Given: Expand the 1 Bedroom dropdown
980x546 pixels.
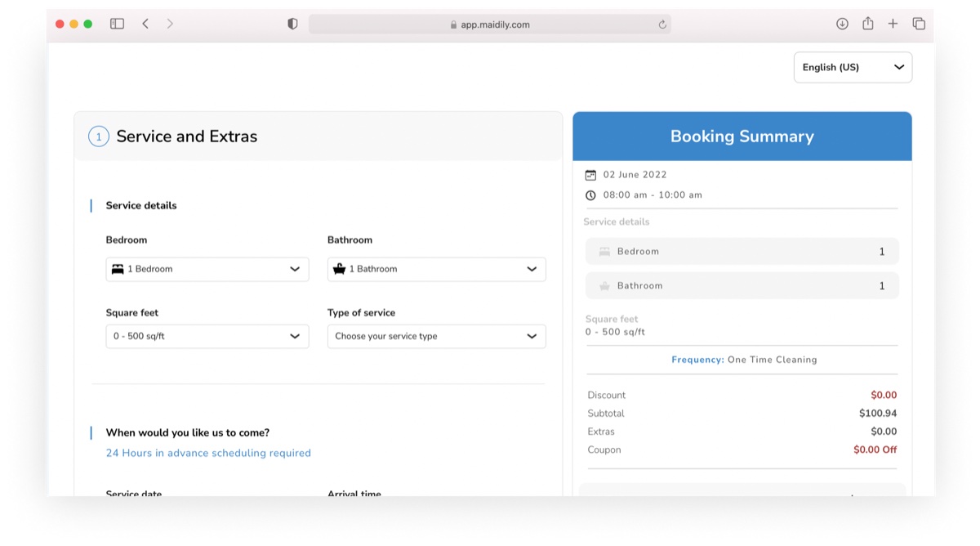Looking at the screenshot, I should click(207, 269).
